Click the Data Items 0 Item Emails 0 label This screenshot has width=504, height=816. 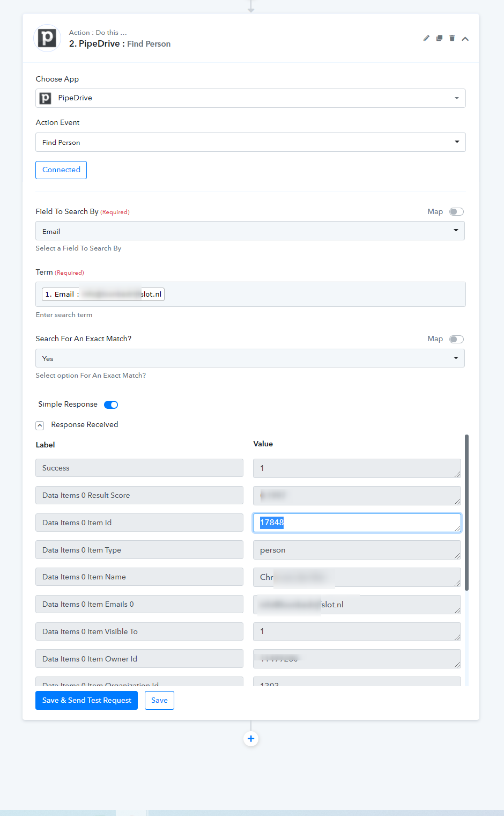[x=139, y=604]
